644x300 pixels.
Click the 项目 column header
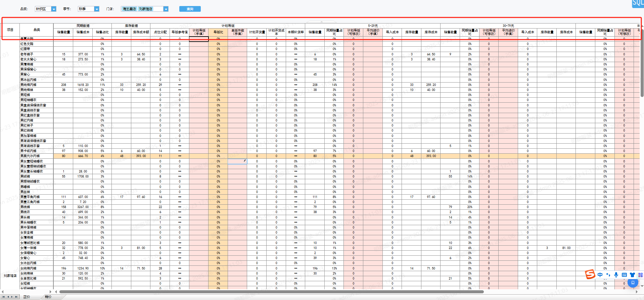point(10,30)
